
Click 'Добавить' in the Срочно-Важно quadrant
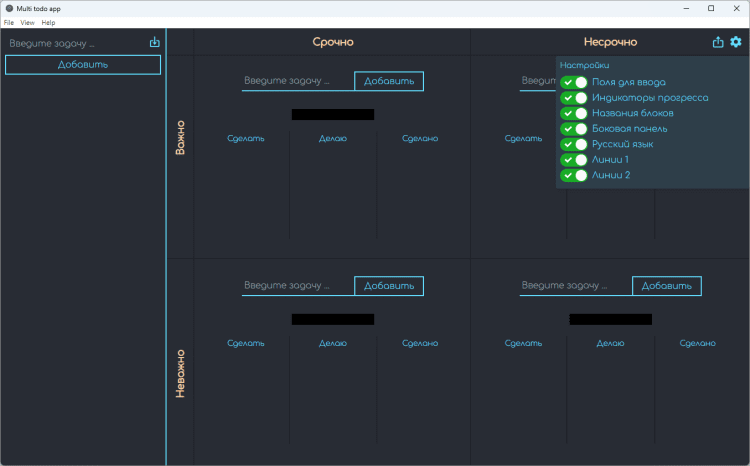click(389, 81)
